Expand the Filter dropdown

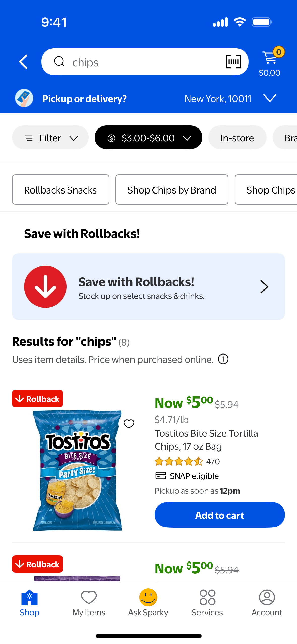pyautogui.click(x=50, y=138)
